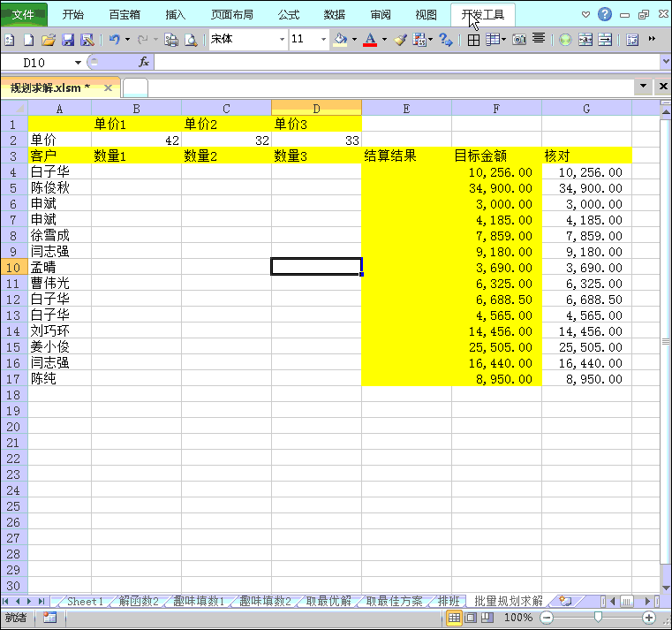This screenshot has width=672, height=630.
Task: Click the print preview magnifier icon
Action: [191, 40]
